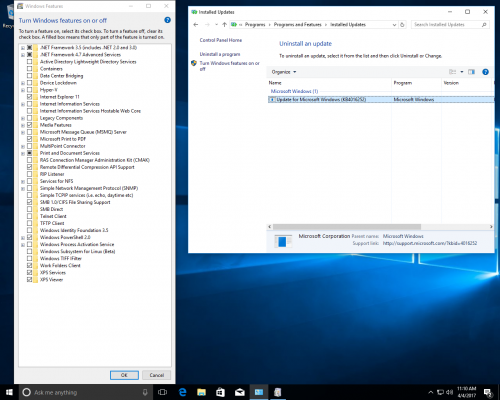Click the Up arrow in Installed Updates

225,25
